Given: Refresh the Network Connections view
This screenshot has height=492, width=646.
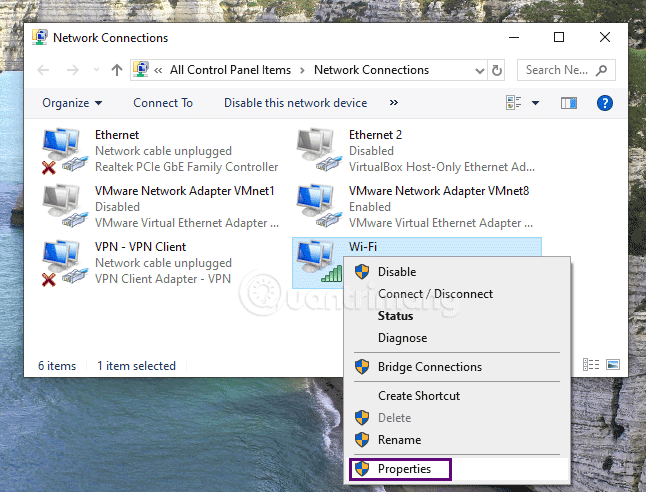Looking at the screenshot, I should (x=497, y=70).
